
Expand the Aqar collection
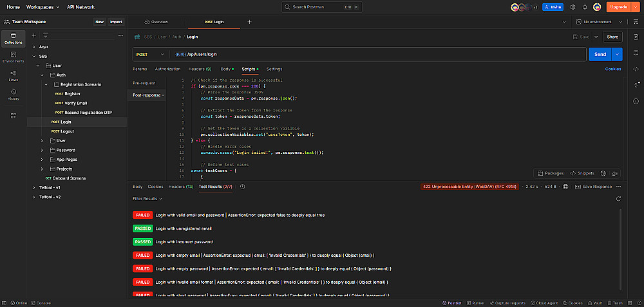33,47
